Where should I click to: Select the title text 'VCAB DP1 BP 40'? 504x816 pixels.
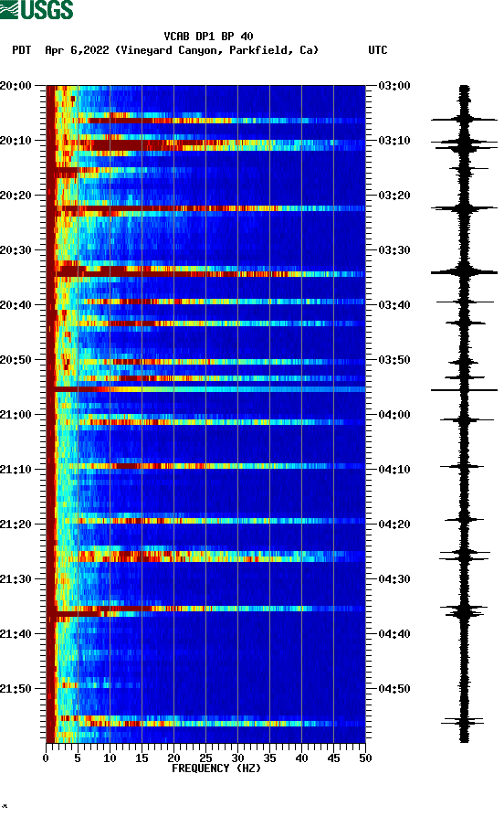(x=208, y=37)
